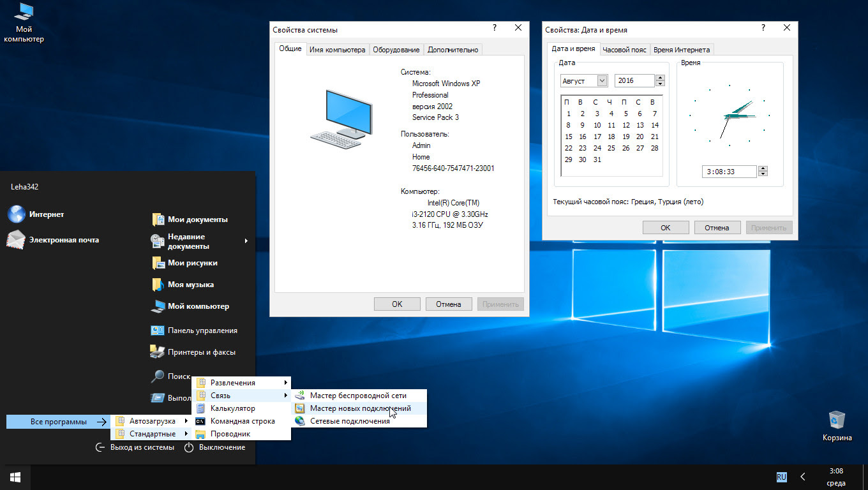Open the month dropdown showing Август
This screenshot has height=490, width=868.
pyautogui.click(x=602, y=80)
